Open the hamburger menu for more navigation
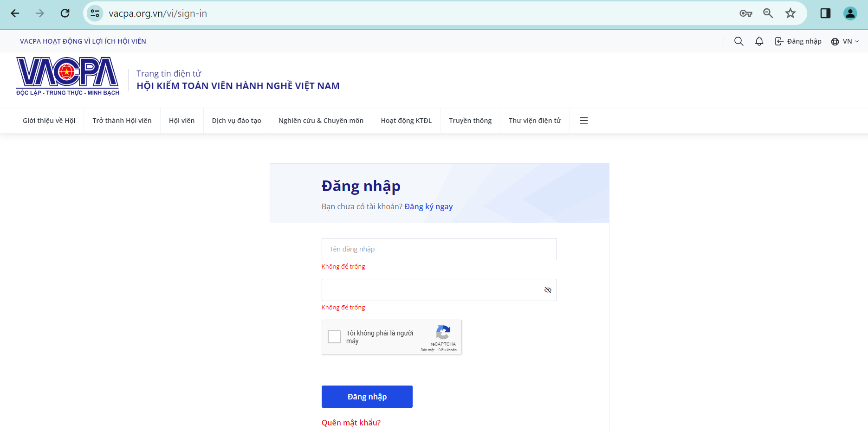868x431 pixels. coord(583,121)
